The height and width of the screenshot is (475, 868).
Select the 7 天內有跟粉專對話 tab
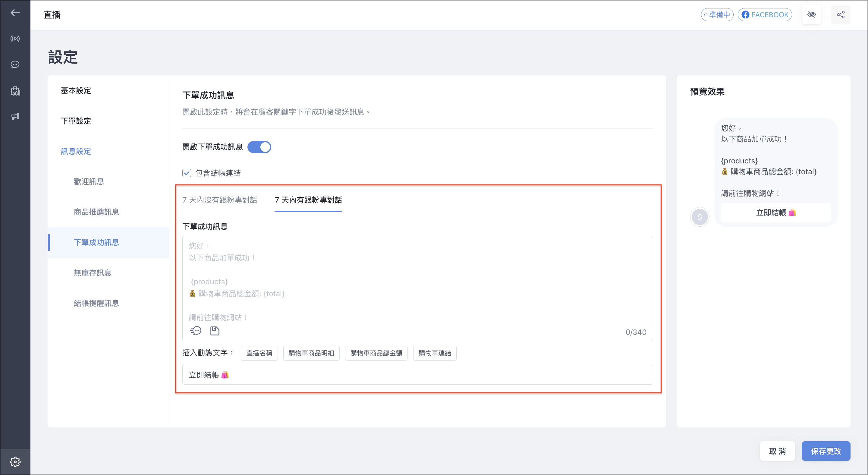point(308,200)
